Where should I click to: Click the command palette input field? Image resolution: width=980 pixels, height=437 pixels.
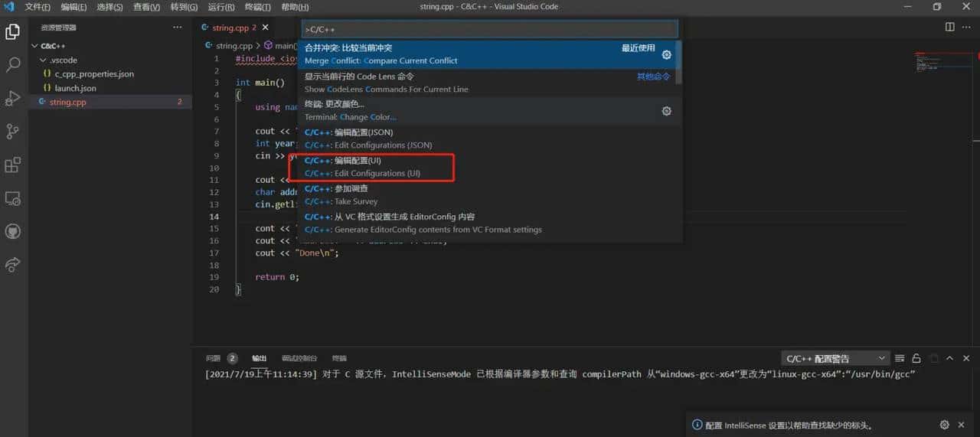490,29
